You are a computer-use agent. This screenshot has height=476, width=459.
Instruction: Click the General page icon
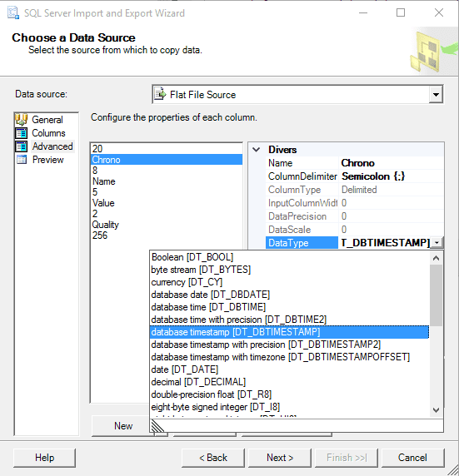[22, 120]
